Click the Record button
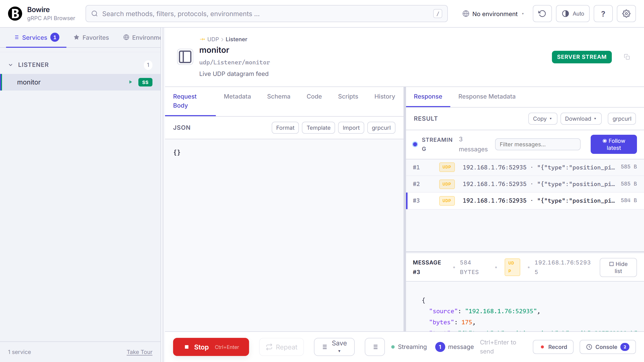 pyautogui.click(x=553, y=347)
